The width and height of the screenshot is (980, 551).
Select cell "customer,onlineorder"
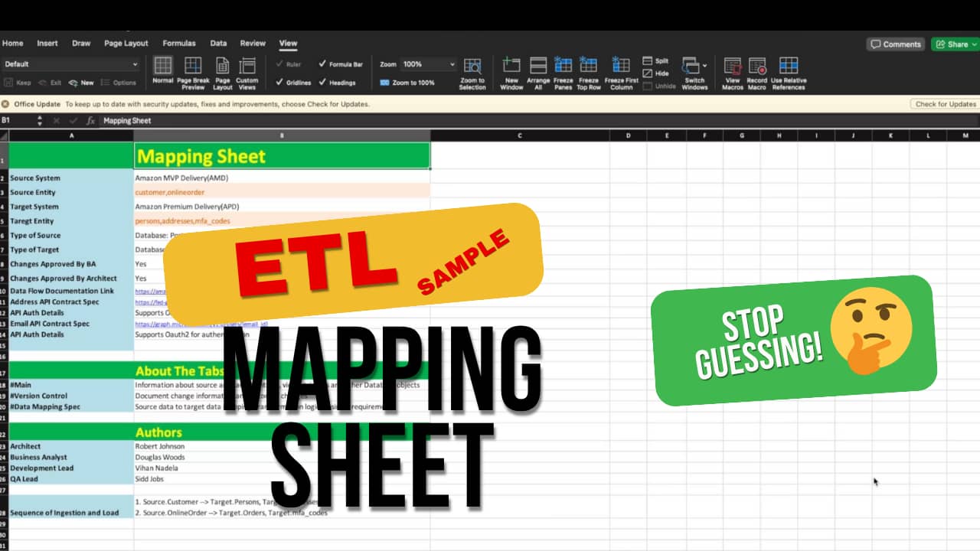282,192
